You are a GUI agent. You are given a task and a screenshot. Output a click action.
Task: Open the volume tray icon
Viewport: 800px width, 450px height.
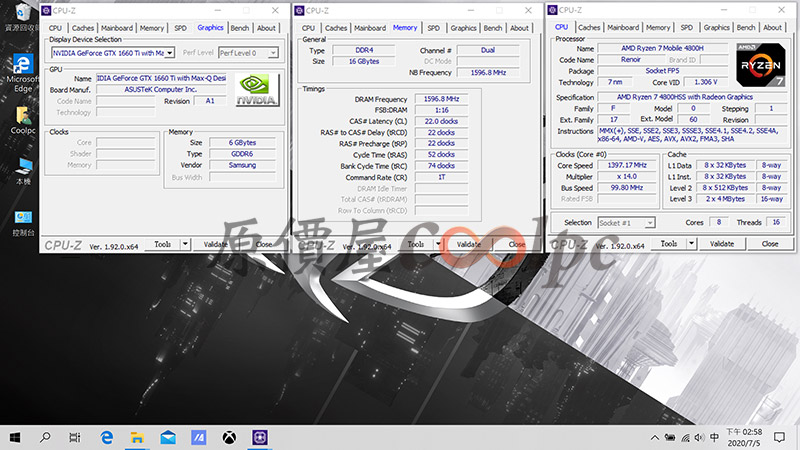click(x=699, y=438)
